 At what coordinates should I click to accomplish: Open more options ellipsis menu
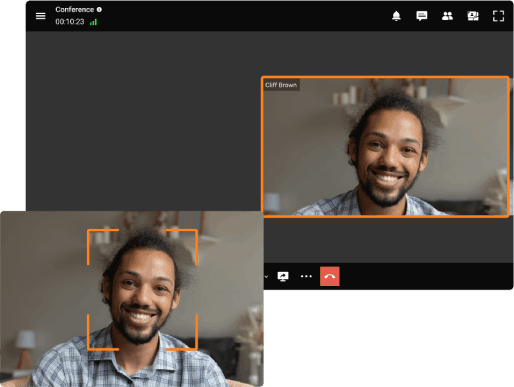(x=306, y=276)
